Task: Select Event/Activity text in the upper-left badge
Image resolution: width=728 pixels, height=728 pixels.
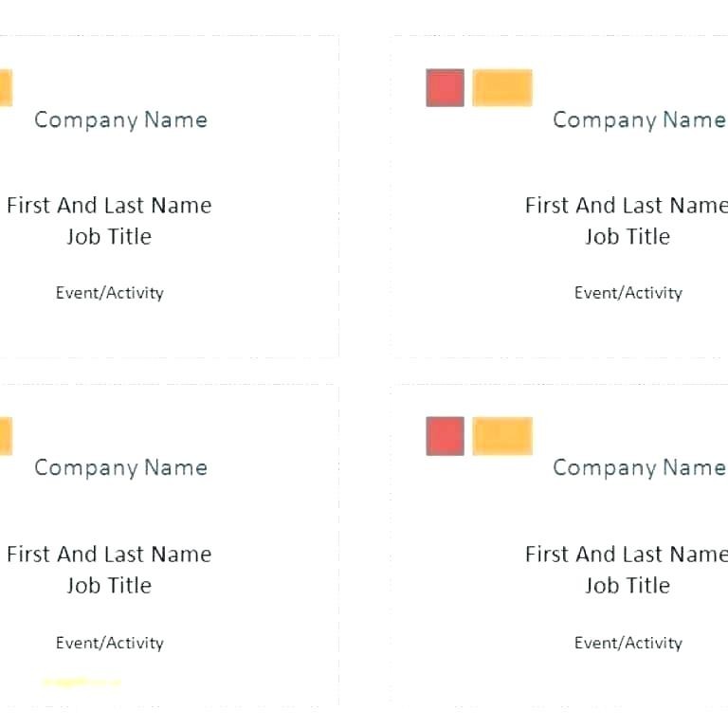Action: pyautogui.click(x=110, y=293)
